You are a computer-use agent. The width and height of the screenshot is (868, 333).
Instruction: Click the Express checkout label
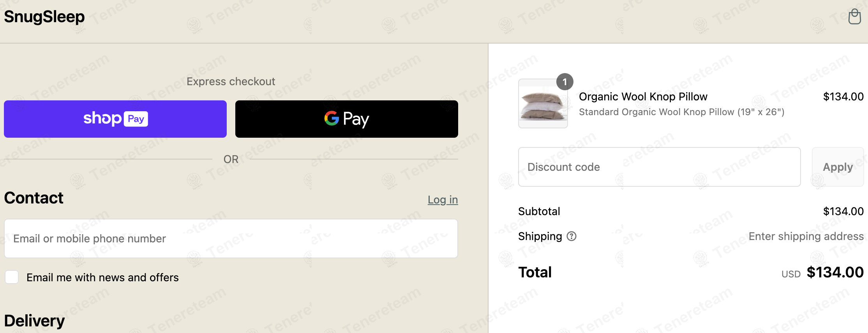[x=231, y=81]
